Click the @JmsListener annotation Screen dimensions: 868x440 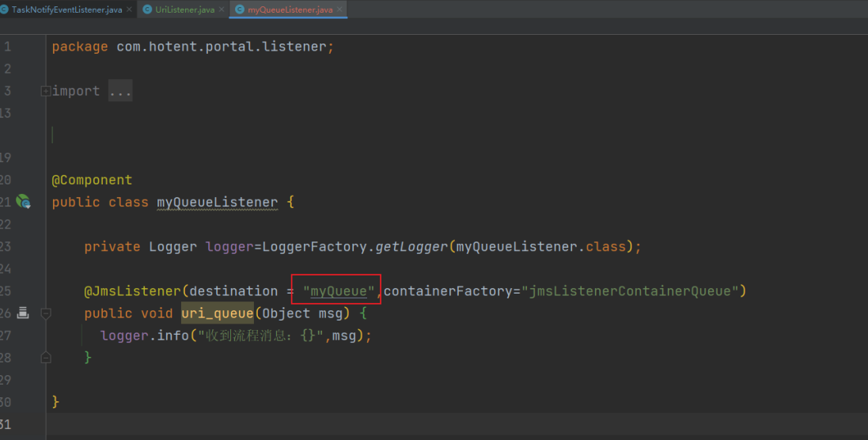(132, 291)
